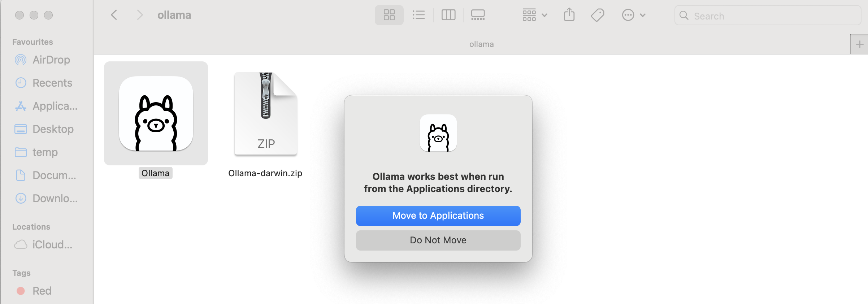Select the Red tag in sidebar
The height and width of the screenshot is (304, 868).
pos(42,291)
